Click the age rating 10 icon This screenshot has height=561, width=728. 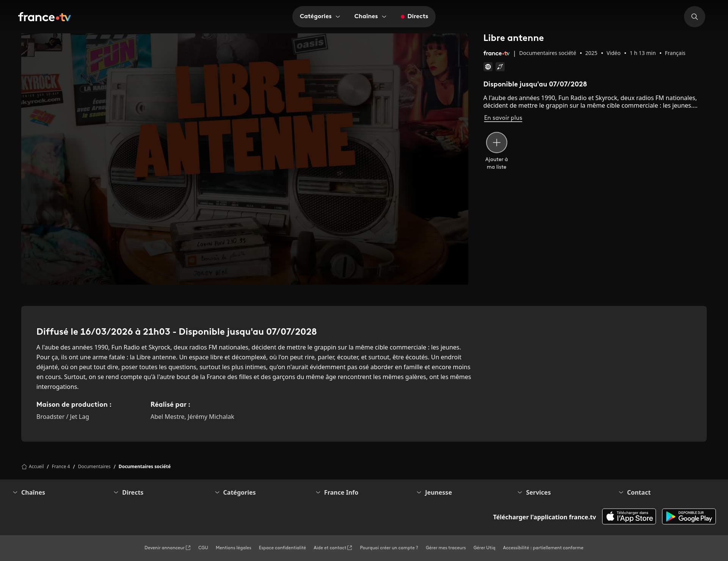(x=488, y=67)
